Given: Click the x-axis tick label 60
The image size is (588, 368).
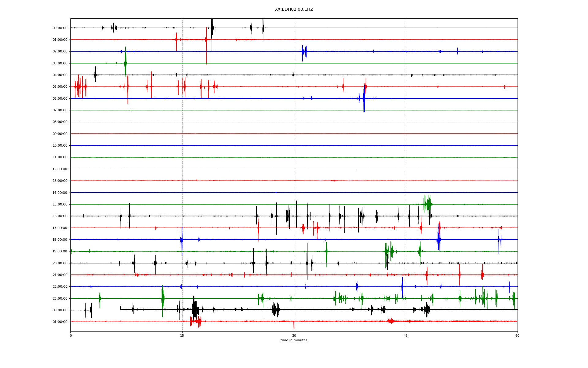Looking at the screenshot, I should (x=517, y=335).
